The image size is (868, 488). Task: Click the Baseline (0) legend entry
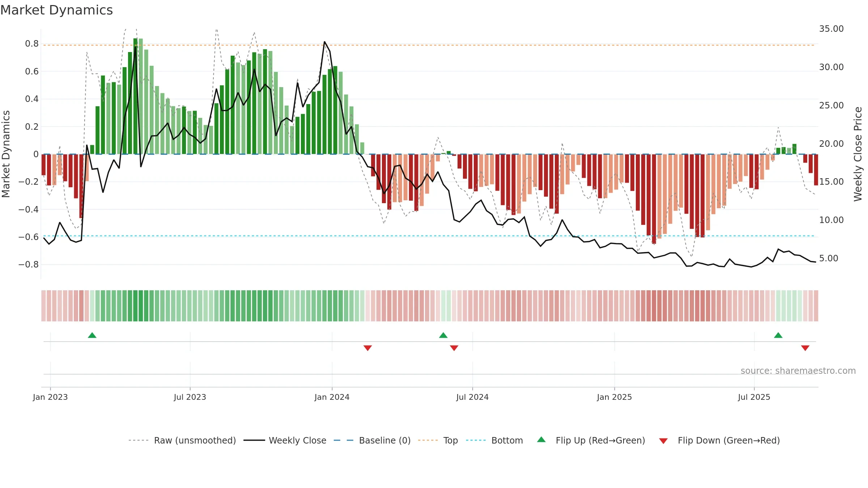point(372,440)
